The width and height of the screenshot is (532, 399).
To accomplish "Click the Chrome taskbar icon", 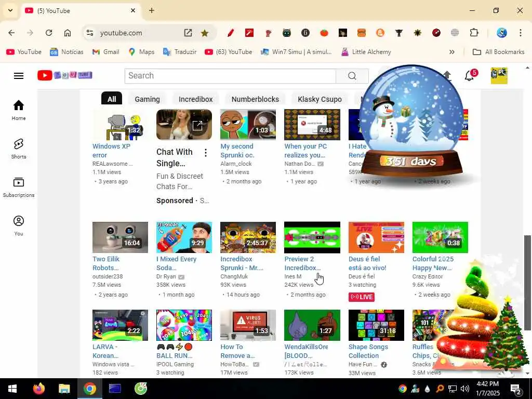I will [89, 389].
